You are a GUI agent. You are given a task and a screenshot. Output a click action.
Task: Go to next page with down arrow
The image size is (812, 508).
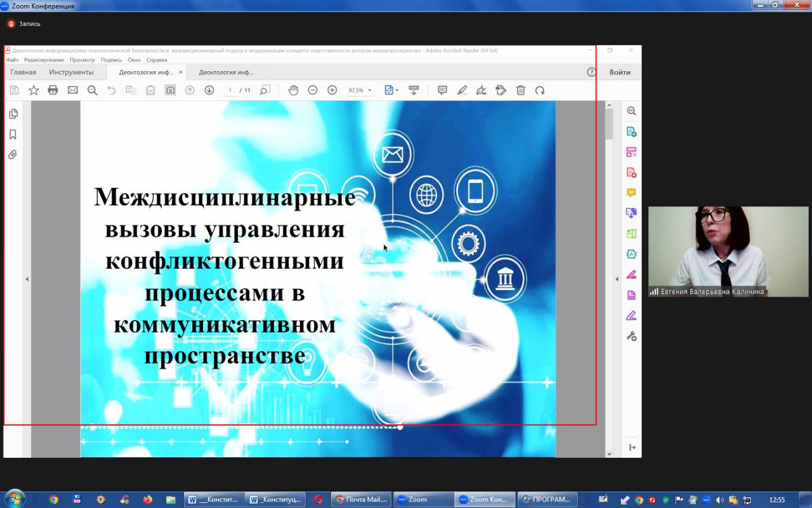[x=209, y=90]
